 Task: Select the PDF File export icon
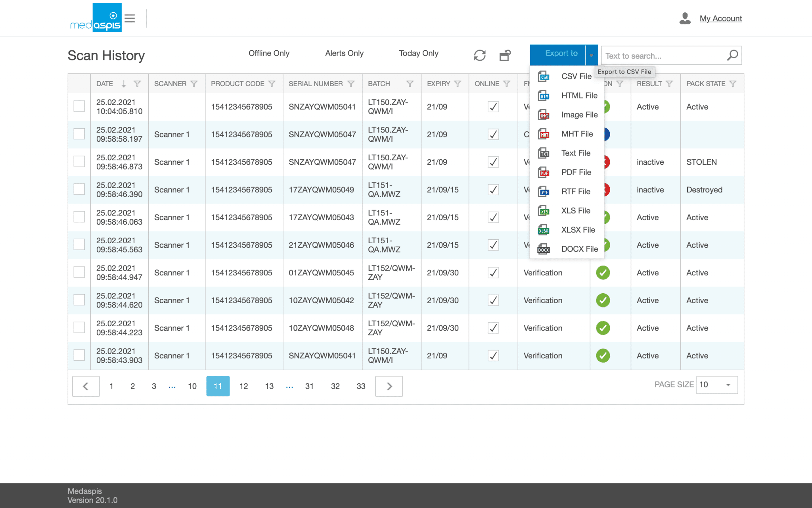pyautogui.click(x=544, y=172)
